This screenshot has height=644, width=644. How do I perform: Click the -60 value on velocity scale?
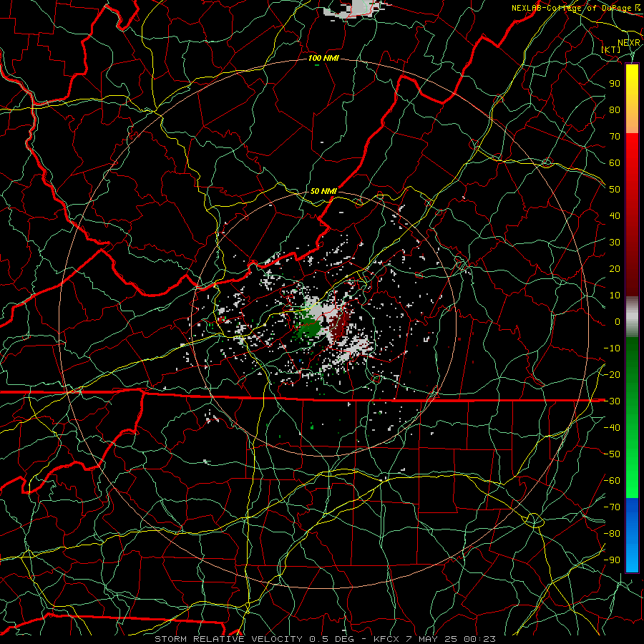612,481
